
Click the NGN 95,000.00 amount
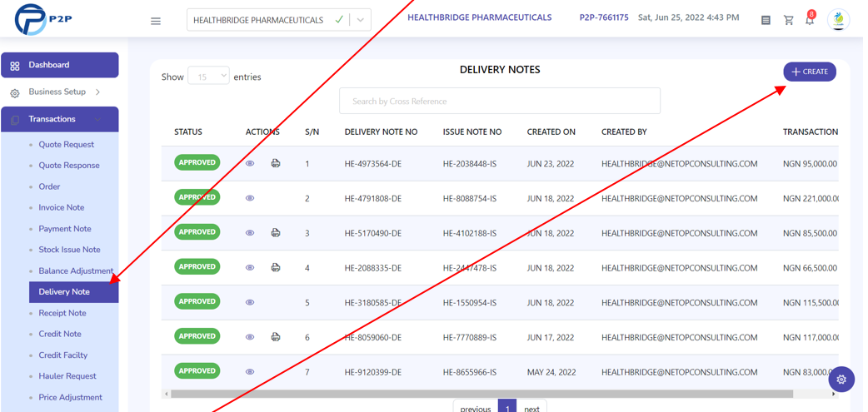tap(810, 164)
